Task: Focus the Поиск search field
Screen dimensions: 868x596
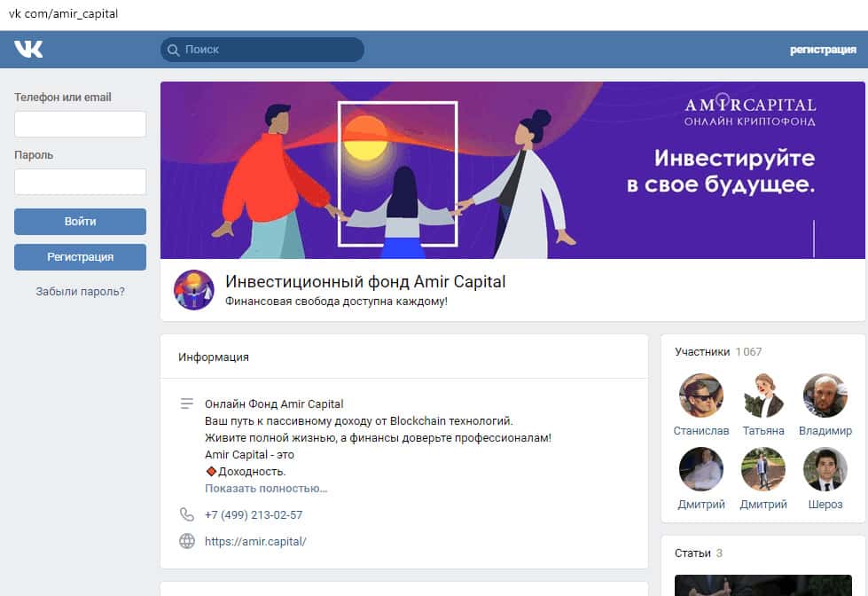Action: (262, 50)
